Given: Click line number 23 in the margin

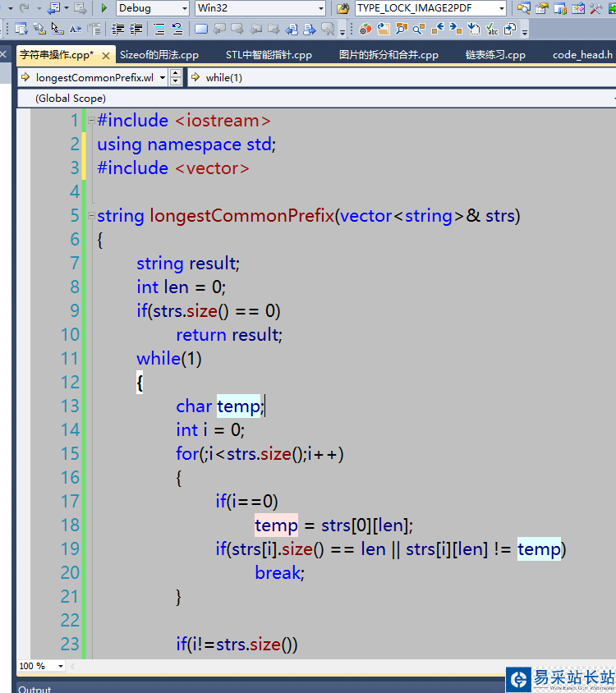Looking at the screenshot, I should [x=70, y=645].
